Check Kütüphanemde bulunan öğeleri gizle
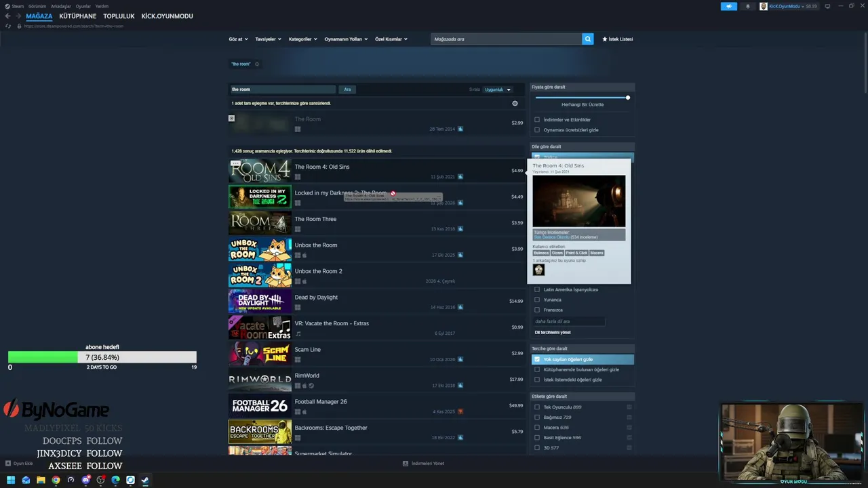This screenshot has width=868, height=488. 537,369
